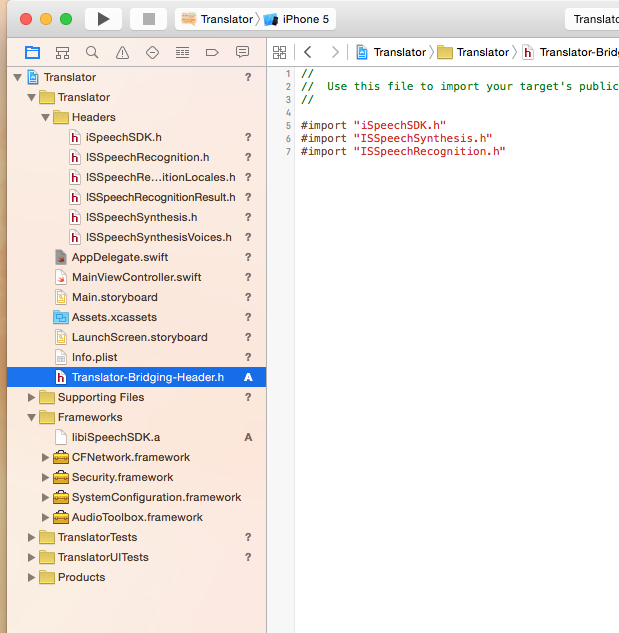Open Info.plist

(x=136, y=357)
